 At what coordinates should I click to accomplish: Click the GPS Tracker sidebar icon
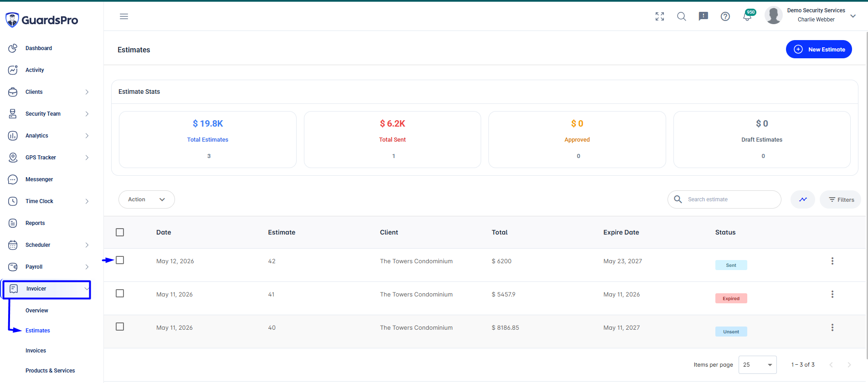(13, 158)
